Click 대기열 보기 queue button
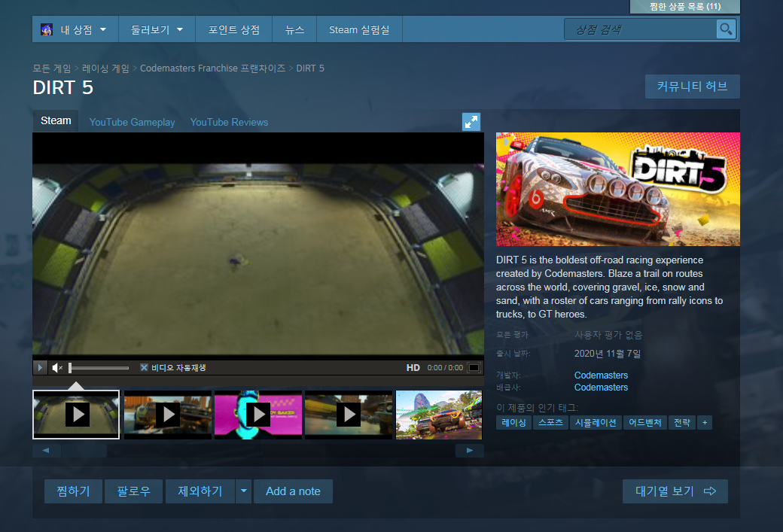 [x=675, y=491]
